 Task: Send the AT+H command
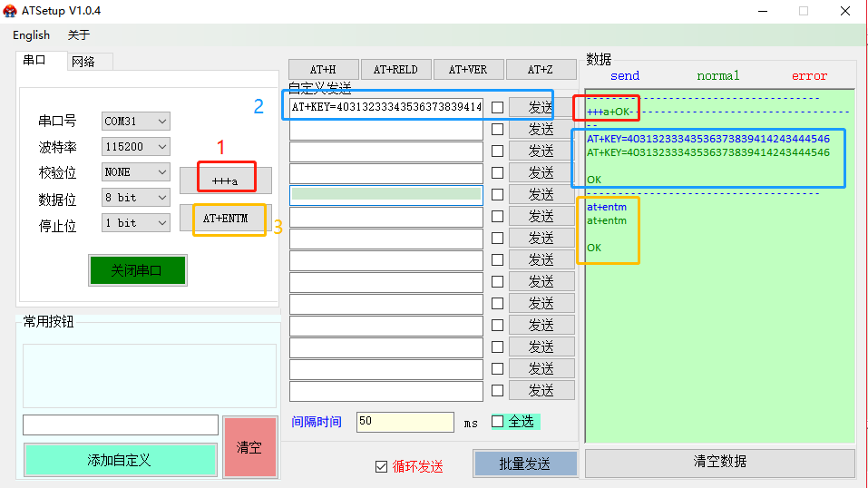pos(323,70)
